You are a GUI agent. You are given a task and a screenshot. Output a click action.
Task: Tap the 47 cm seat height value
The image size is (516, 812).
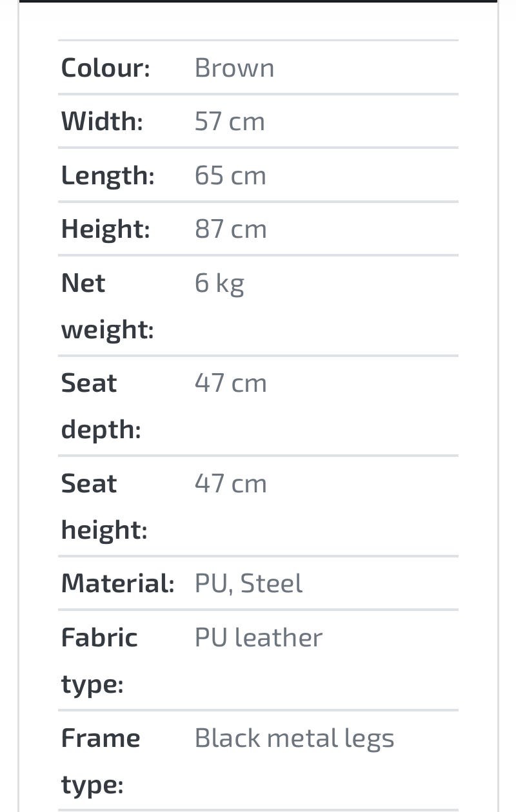[x=230, y=483]
